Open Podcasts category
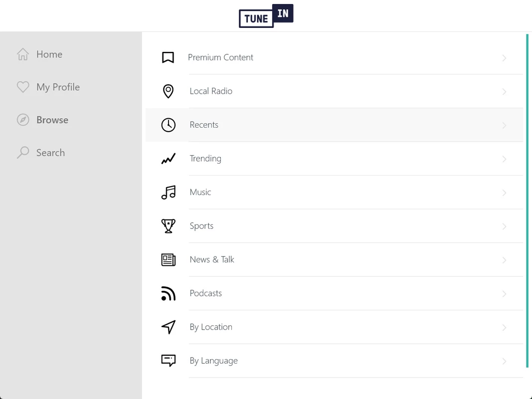This screenshot has width=532, height=399. coord(334,293)
